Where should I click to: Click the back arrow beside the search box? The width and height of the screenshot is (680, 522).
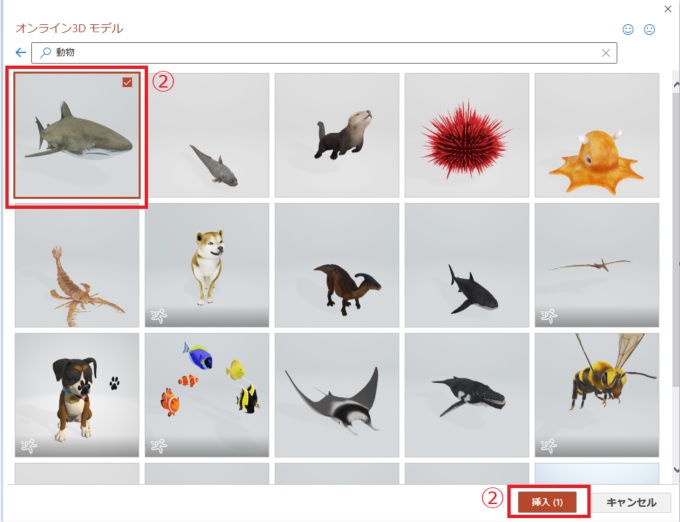tap(20, 53)
